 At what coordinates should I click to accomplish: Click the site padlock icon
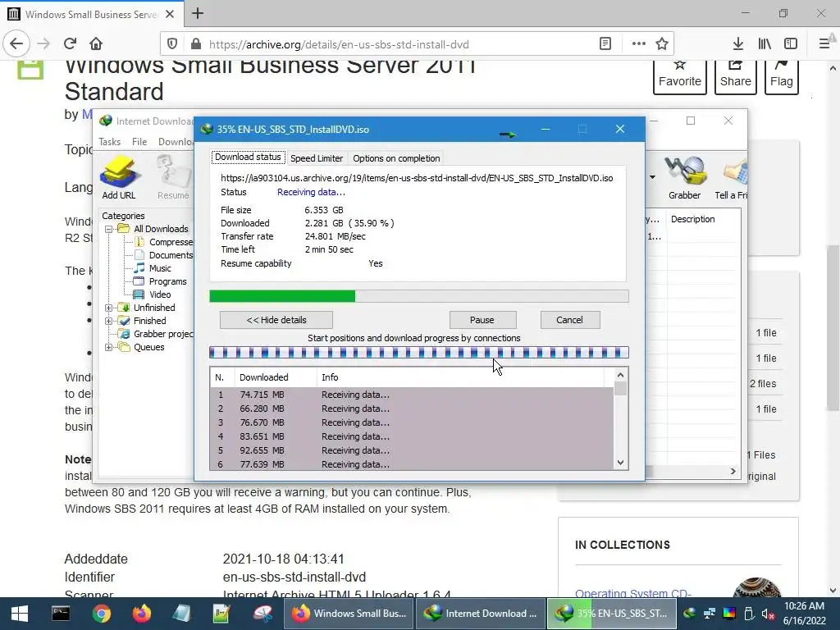(196, 44)
